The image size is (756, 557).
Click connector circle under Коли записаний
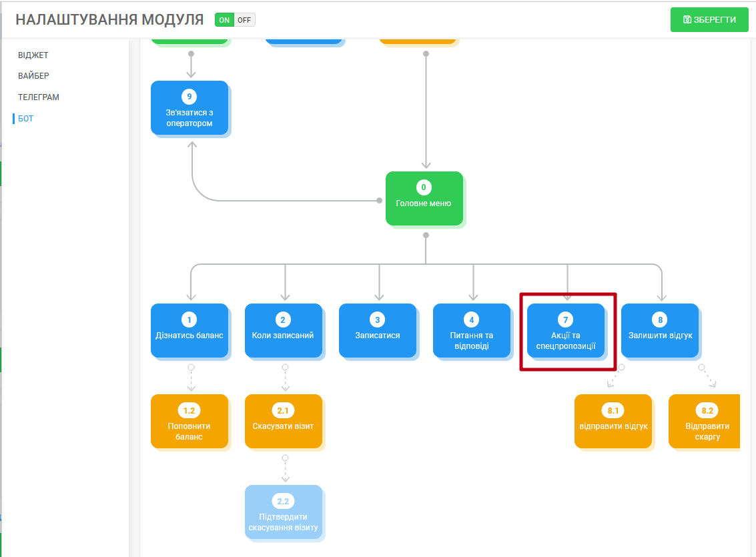point(285,367)
